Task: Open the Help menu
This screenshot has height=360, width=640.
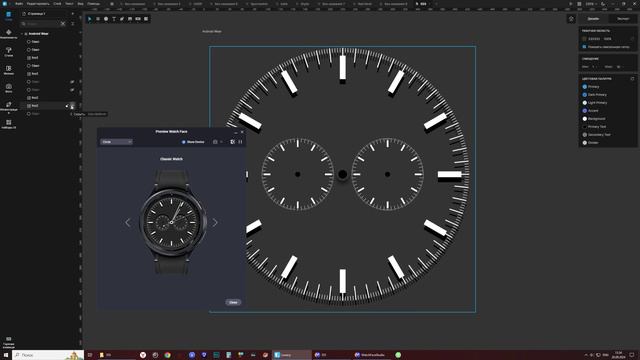Action: point(93,4)
